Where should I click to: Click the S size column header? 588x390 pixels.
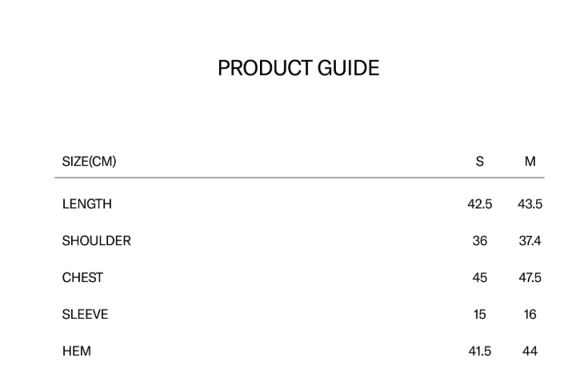480,162
